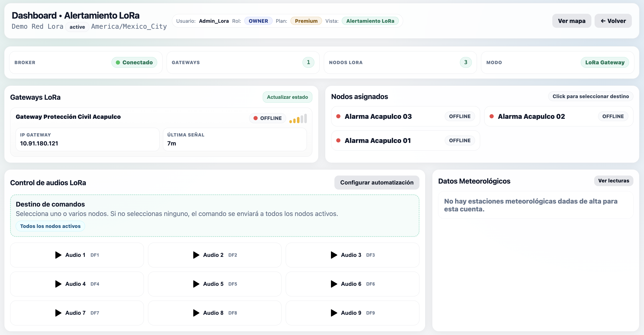Image resolution: width=644 pixels, height=335 pixels.
Task: Click the IP value 10.91.180.121
Action: 39,144
